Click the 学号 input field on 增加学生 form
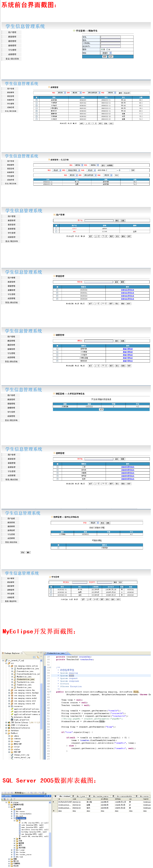 111,37
